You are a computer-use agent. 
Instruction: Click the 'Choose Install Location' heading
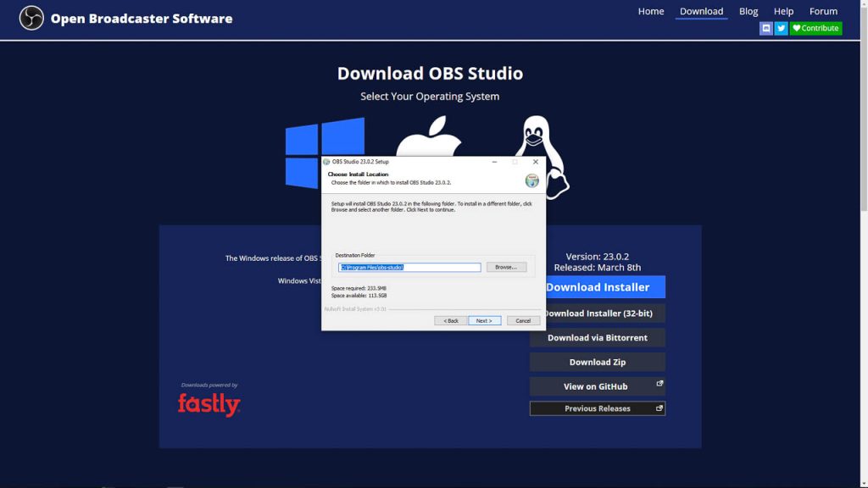click(358, 175)
